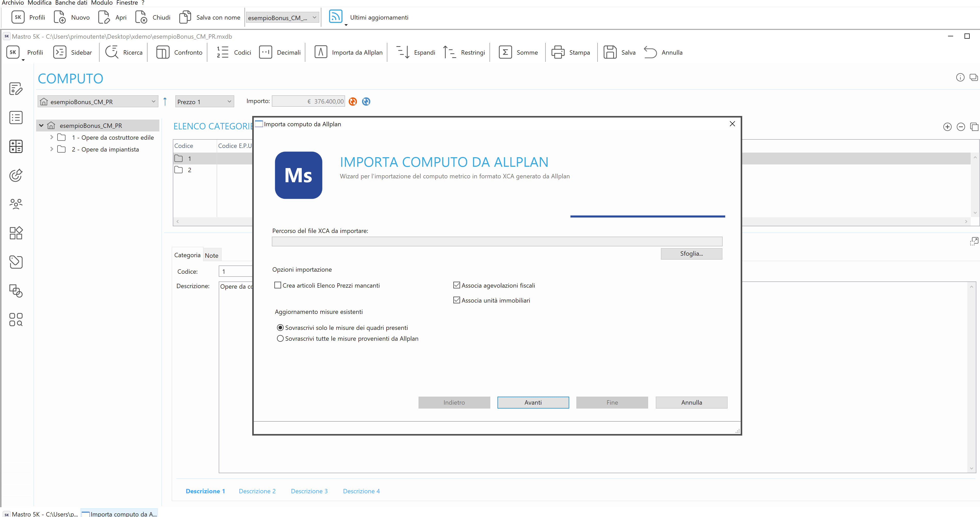Open the esempioBonus_CM_PR computo dropdown
Image resolution: width=980 pixels, height=517 pixels.
point(98,102)
